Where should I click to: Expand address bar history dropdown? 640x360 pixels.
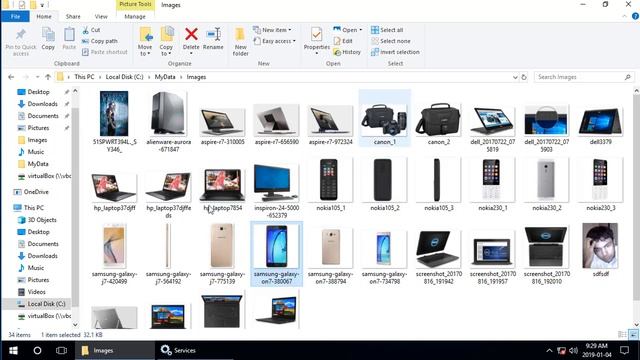515,77
